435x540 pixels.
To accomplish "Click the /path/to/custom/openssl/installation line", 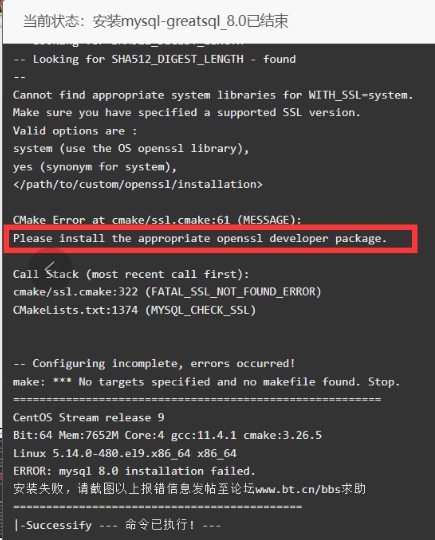I will click(137, 185).
